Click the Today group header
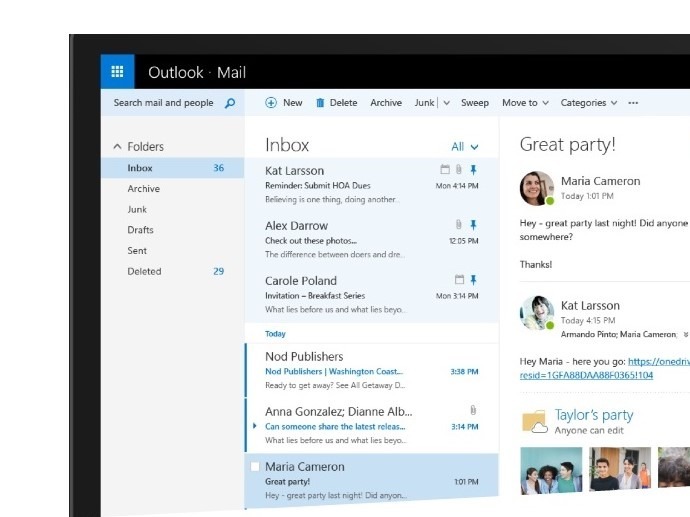 275,334
